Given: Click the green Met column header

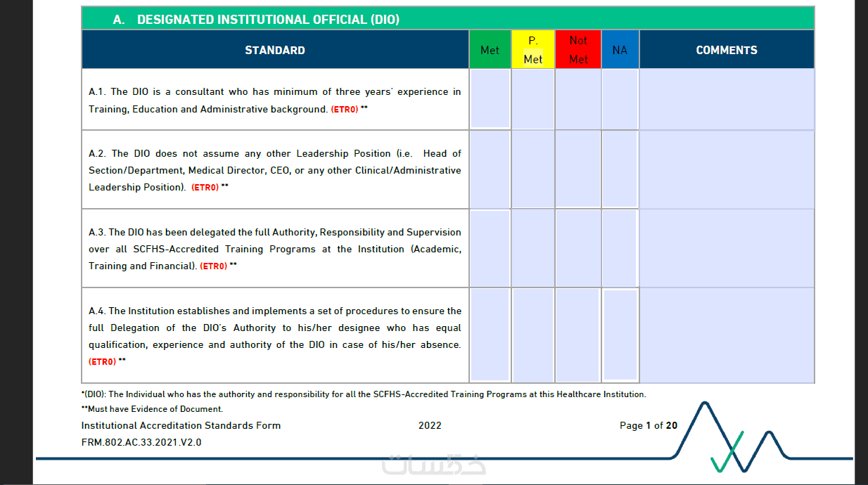Looking at the screenshot, I should tap(490, 49).
